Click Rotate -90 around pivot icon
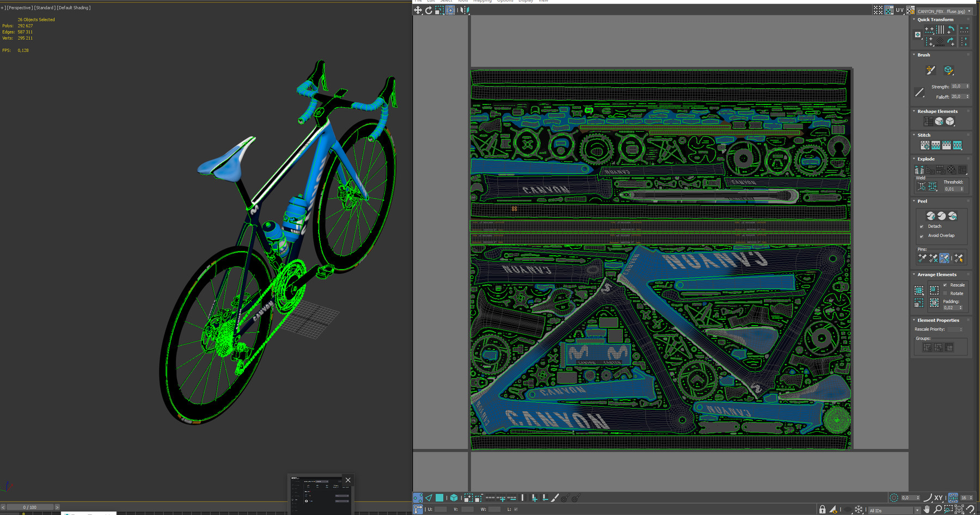Screen dimensions: 980x515 click(951, 41)
